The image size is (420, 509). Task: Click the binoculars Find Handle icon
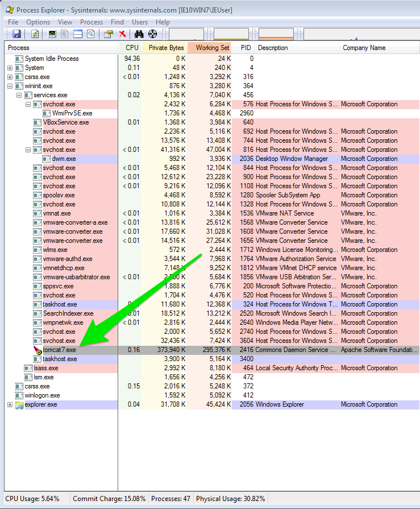click(x=139, y=34)
